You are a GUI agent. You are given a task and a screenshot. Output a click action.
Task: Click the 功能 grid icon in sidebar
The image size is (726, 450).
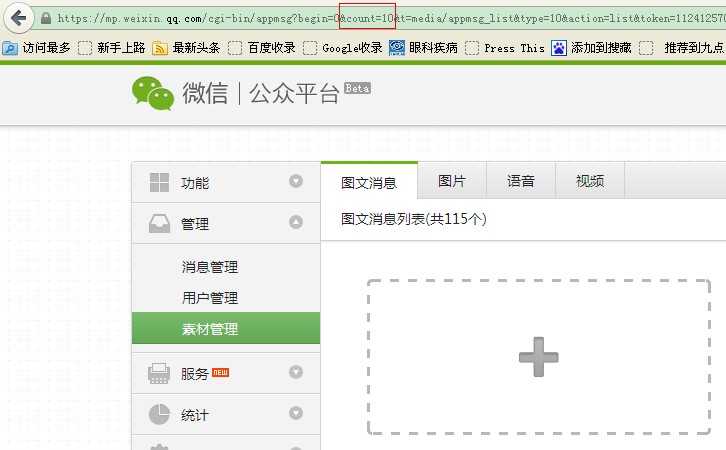click(159, 182)
